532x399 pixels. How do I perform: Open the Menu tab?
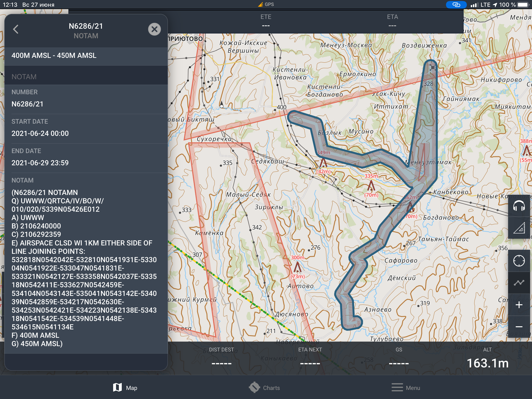click(406, 388)
